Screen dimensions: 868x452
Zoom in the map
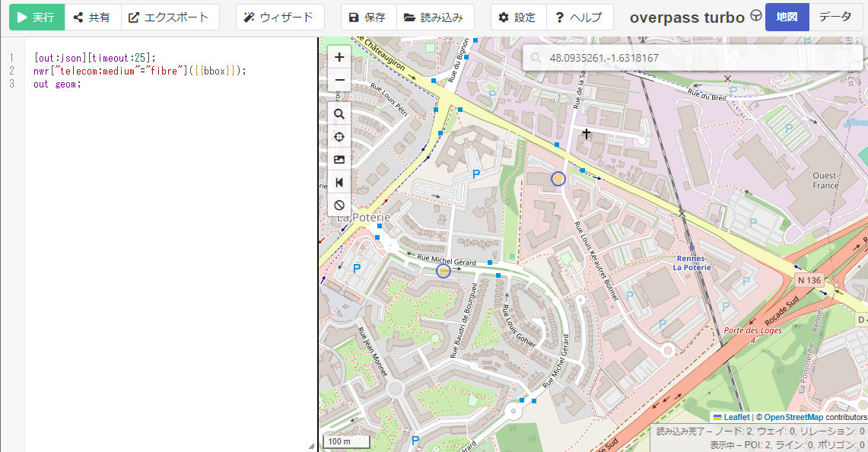pos(339,57)
